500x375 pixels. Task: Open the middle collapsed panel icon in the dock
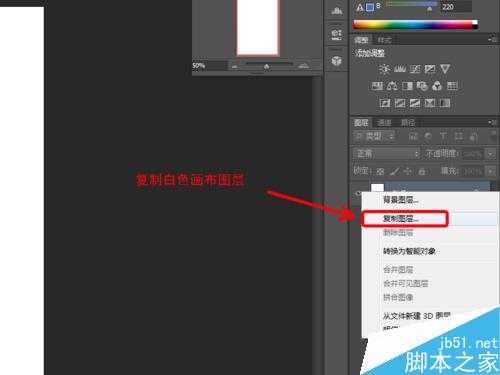click(x=337, y=34)
